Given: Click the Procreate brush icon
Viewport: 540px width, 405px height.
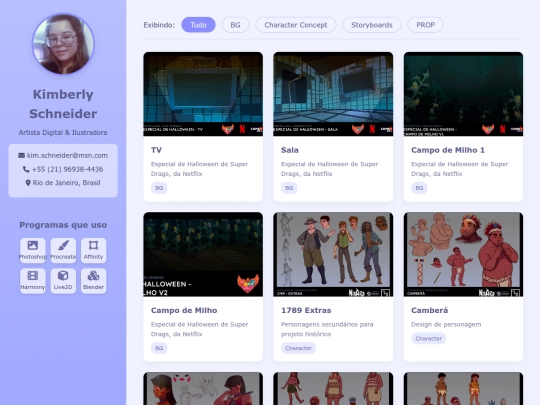Looking at the screenshot, I should 63,246.
